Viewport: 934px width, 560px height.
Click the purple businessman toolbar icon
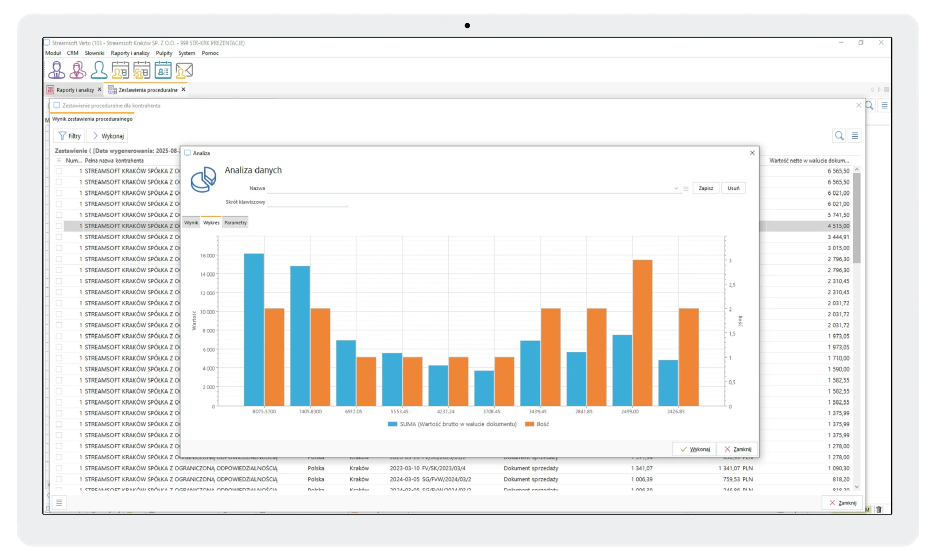pyautogui.click(x=57, y=70)
